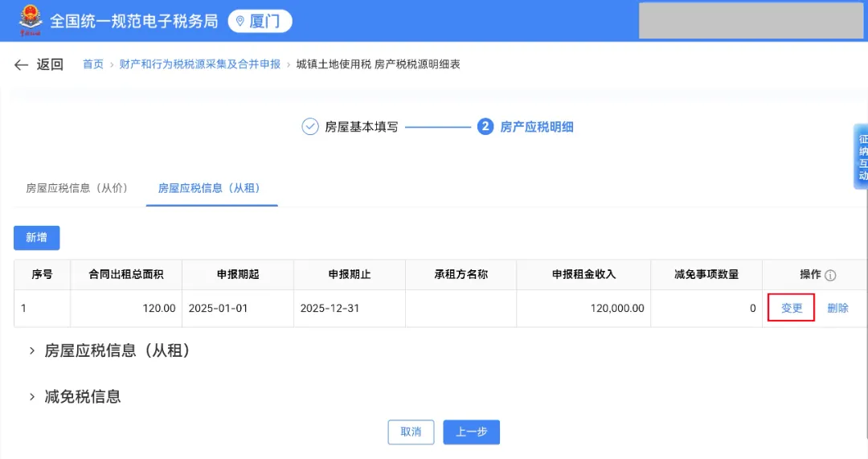Click the 120,000.00 rental income cell
The width and height of the screenshot is (868, 459).
[583, 308]
